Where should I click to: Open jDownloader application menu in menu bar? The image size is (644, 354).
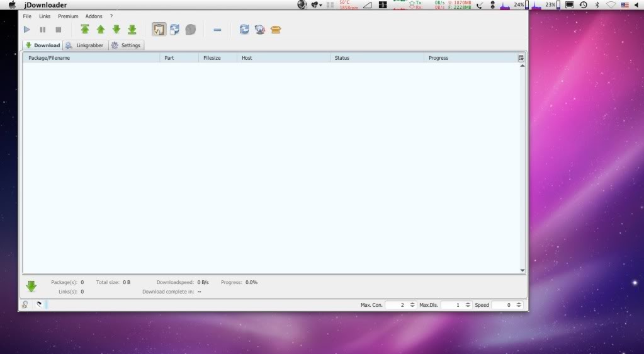click(45, 5)
